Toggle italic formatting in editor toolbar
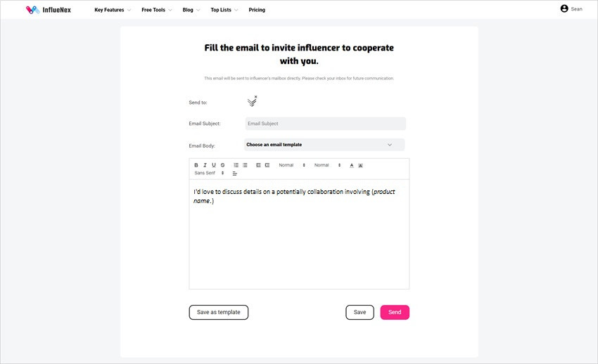This screenshot has width=598, height=364. (x=205, y=165)
